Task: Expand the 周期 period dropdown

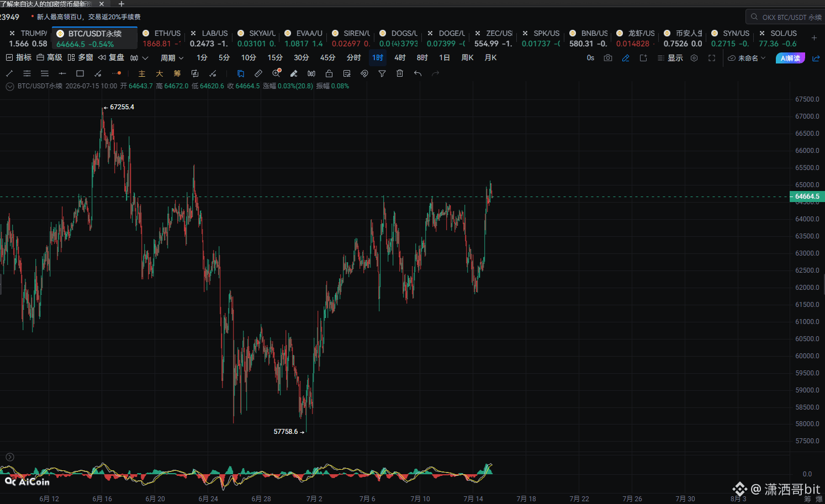Action: (x=172, y=58)
